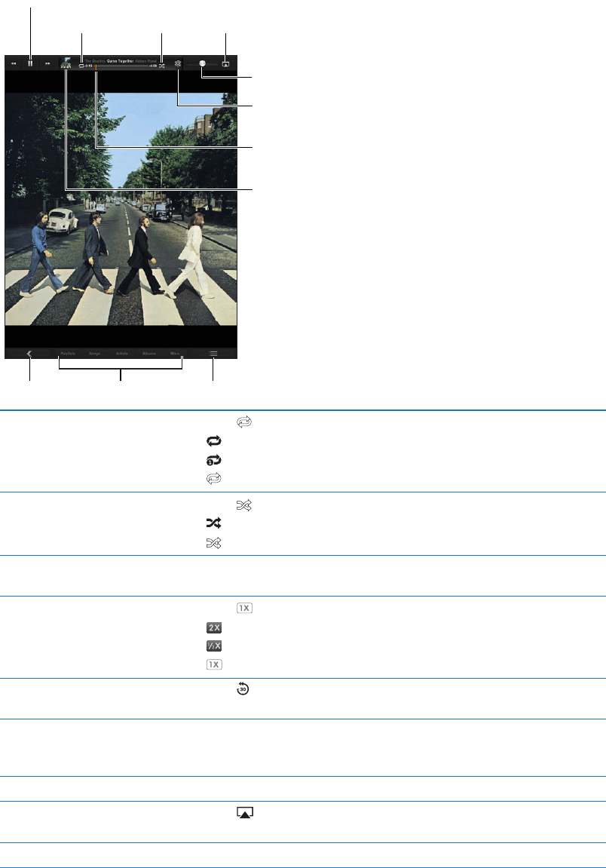The width and height of the screenshot is (606, 868).
Task: Go back to the previous track
Action: [x=14, y=63]
